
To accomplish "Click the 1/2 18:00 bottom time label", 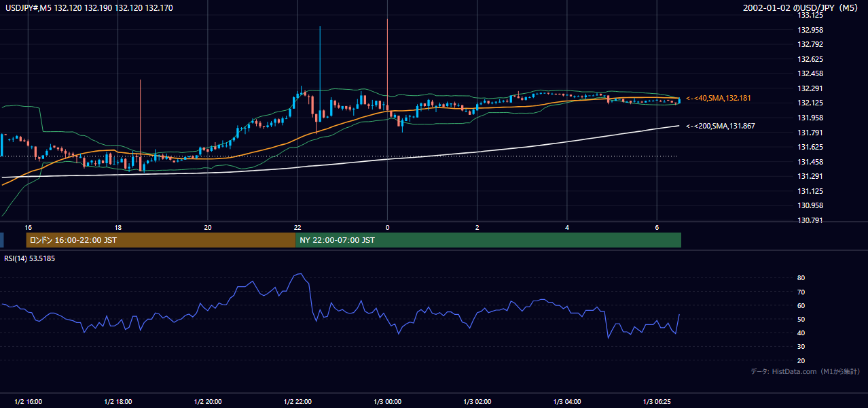I will point(118,401).
